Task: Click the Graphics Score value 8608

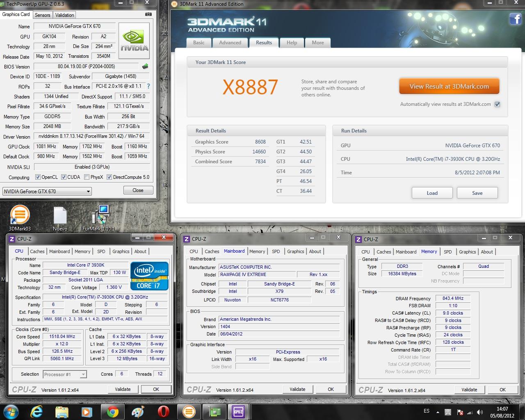Action: click(260, 142)
